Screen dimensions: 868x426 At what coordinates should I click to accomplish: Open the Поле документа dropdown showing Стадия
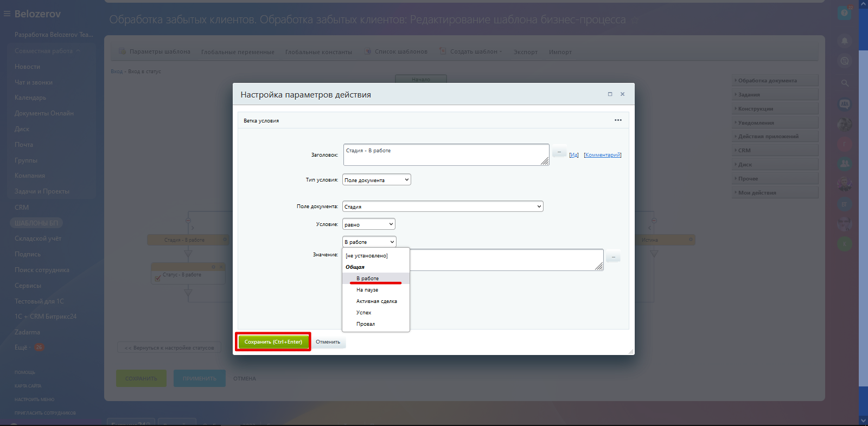[x=443, y=206]
